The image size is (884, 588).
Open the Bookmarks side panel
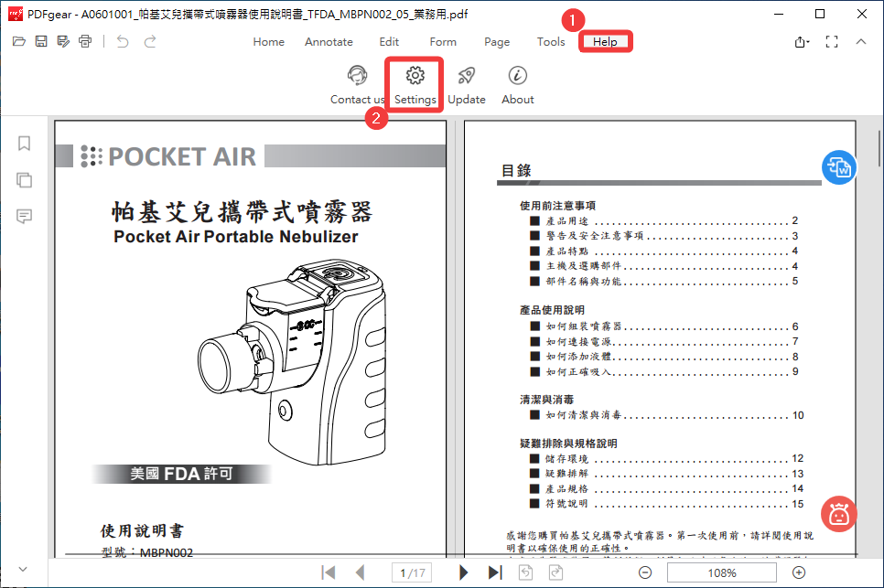point(24,144)
